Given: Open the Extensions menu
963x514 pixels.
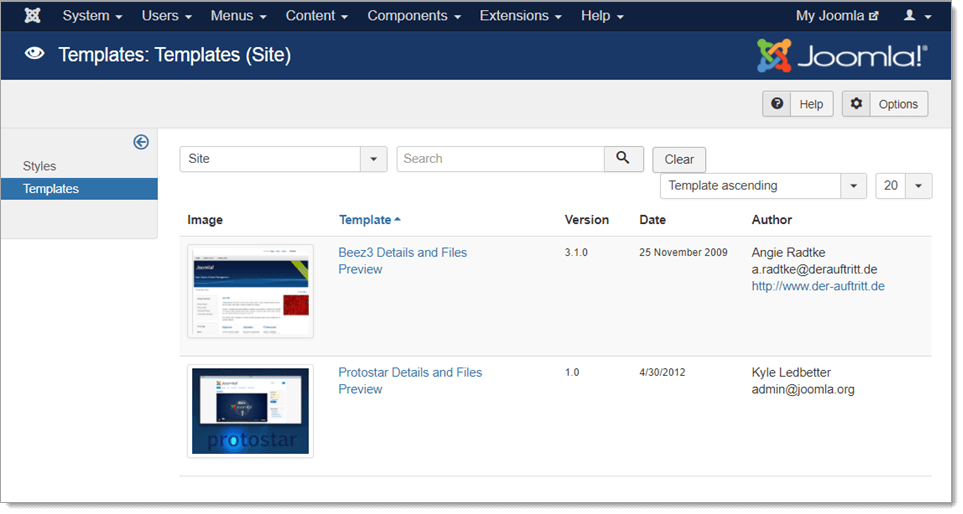Looking at the screenshot, I should tap(520, 16).
